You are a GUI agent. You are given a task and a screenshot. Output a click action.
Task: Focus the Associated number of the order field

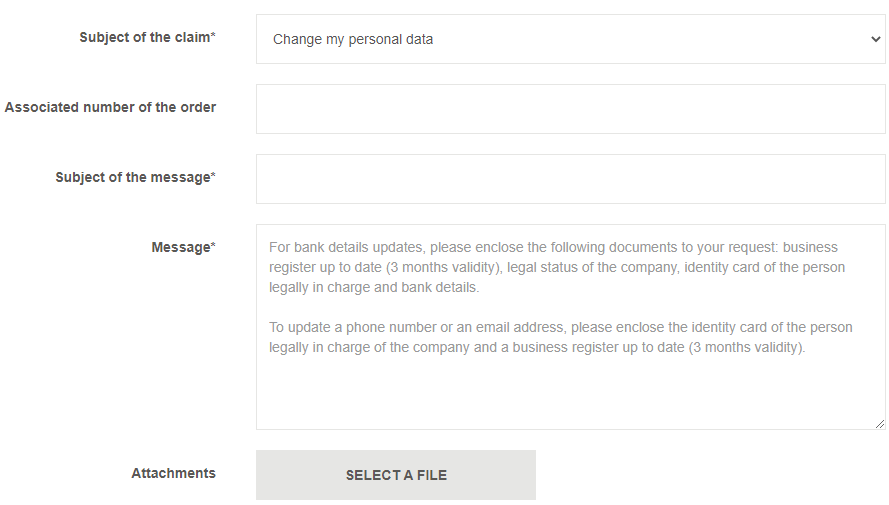(x=570, y=109)
